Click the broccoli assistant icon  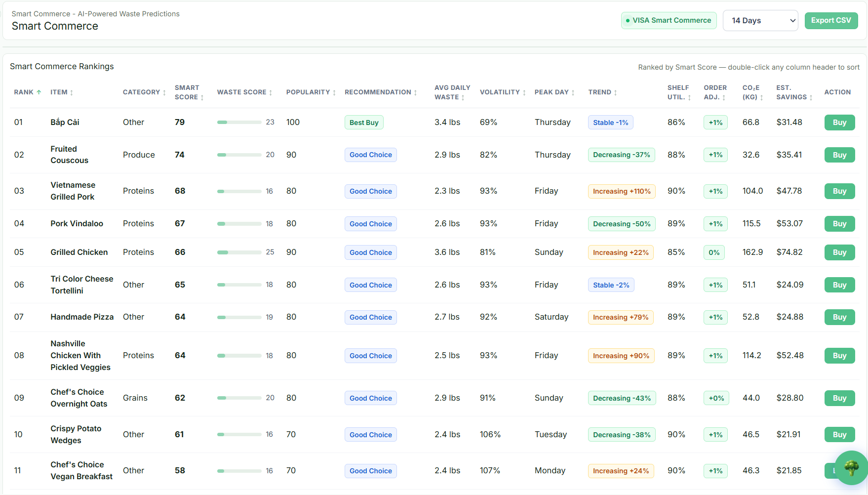[x=851, y=467]
